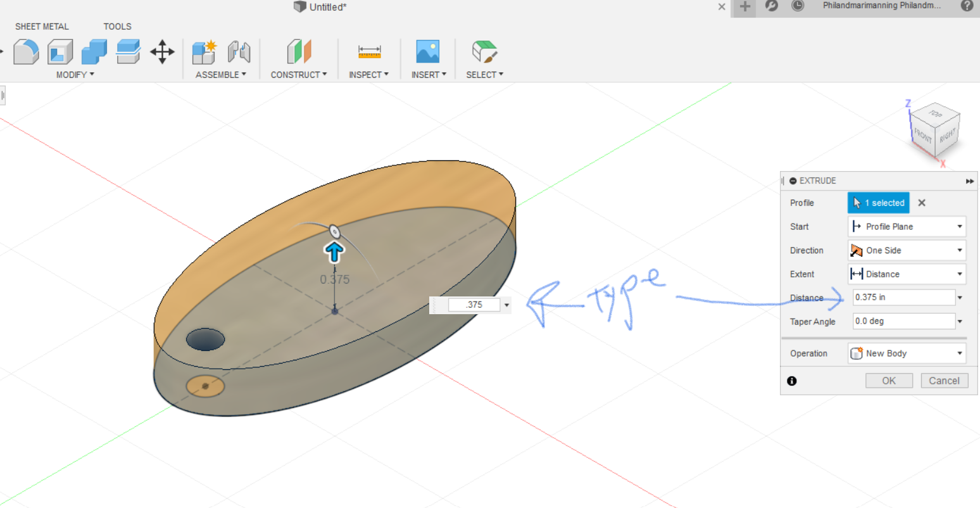Select the Joint tool in the Assemble group
This screenshot has width=980, height=508.
tap(239, 52)
